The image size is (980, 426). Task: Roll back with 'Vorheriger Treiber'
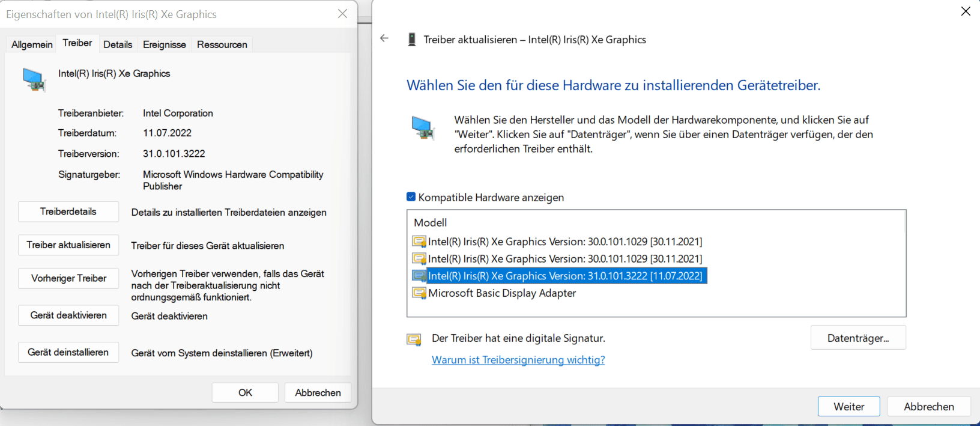coord(68,278)
